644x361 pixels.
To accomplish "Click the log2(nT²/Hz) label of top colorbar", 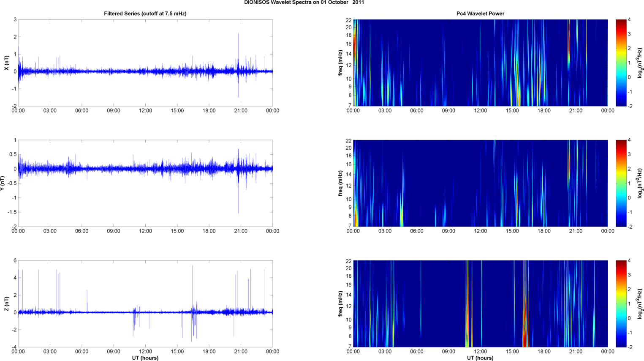I will tap(640, 63).
